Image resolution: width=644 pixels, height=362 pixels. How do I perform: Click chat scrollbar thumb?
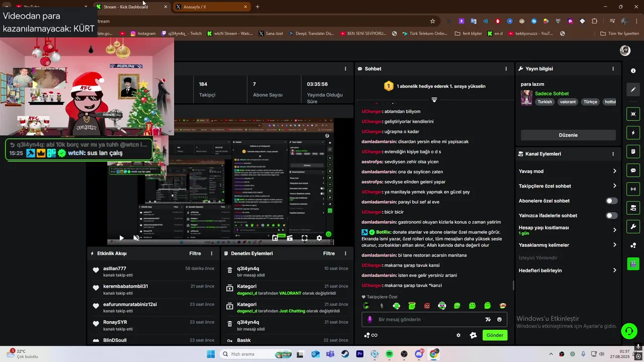[x=513, y=286]
